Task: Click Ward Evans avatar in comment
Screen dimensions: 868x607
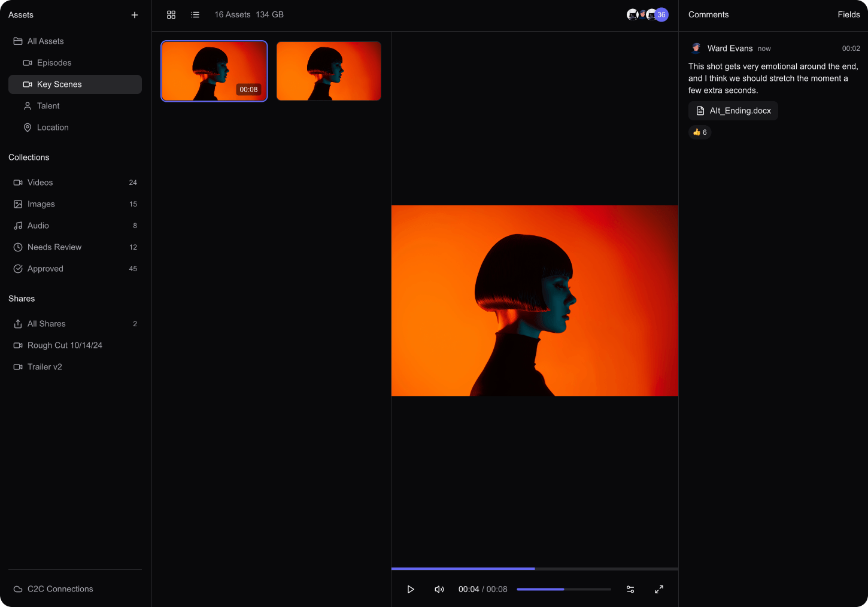Action: 696,48
